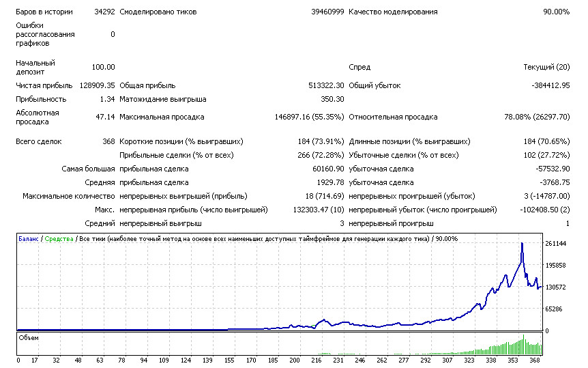Click the gross profit value 513322.30
The image size is (588, 368).
326,85
